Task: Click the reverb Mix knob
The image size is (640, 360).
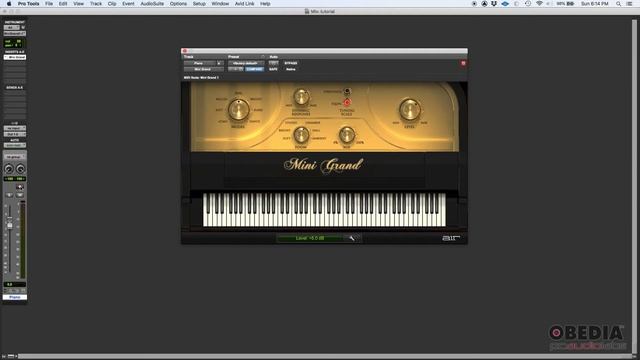Action: (x=347, y=134)
